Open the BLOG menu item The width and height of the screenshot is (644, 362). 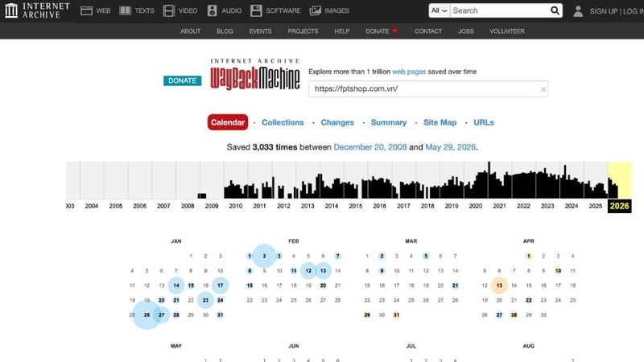(225, 31)
